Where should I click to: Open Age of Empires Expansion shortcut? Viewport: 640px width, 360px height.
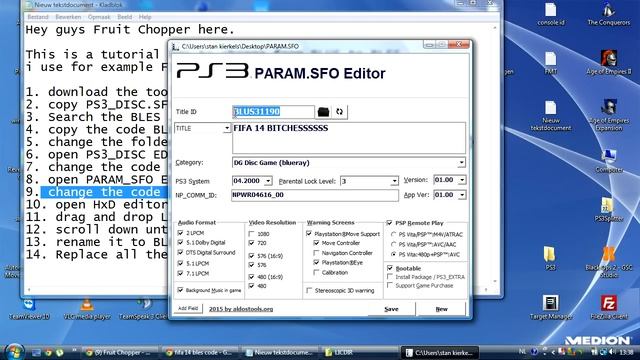(609, 115)
